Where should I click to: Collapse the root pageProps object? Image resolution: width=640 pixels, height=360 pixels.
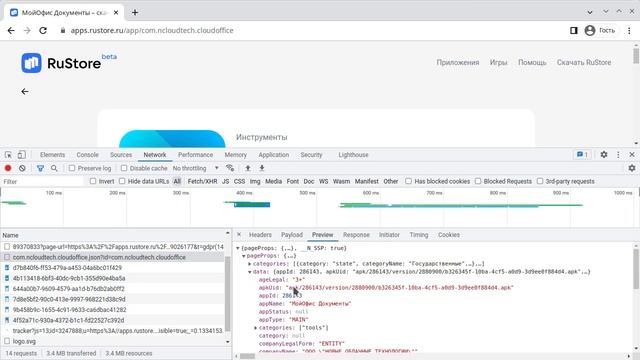pyautogui.click(x=238, y=248)
